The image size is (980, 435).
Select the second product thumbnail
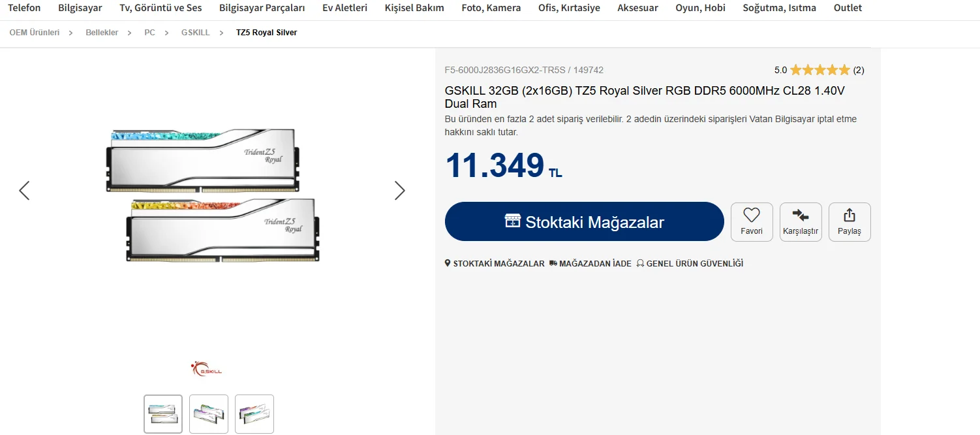(209, 414)
